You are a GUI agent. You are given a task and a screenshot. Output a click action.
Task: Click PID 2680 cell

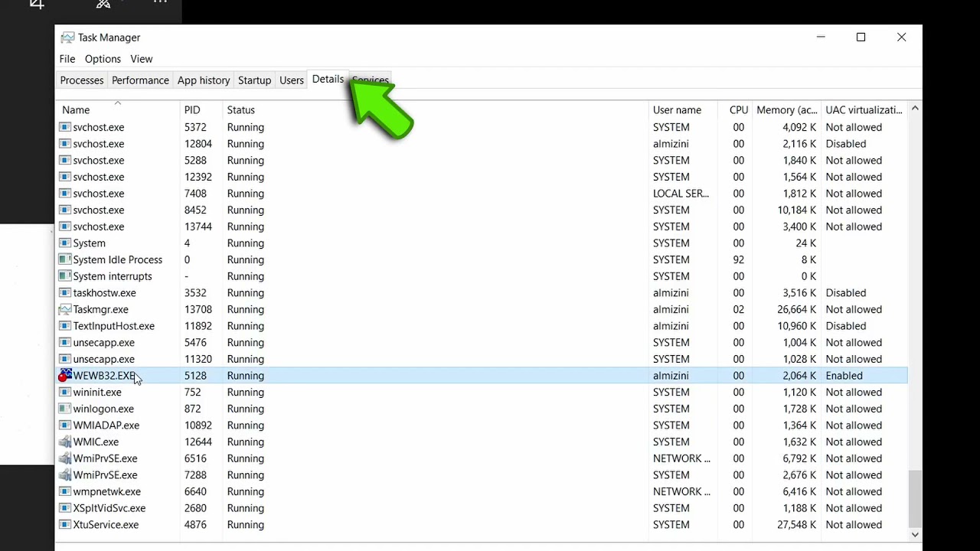tap(195, 508)
